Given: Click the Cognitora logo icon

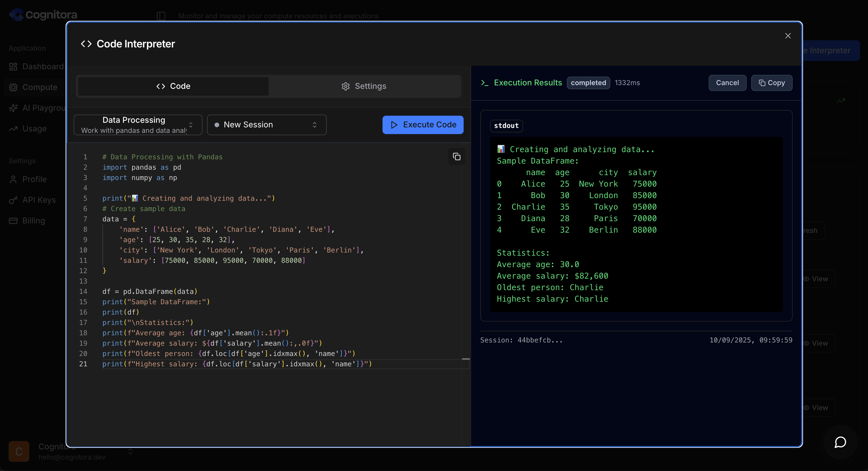Looking at the screenshot, I should [16, 14].
